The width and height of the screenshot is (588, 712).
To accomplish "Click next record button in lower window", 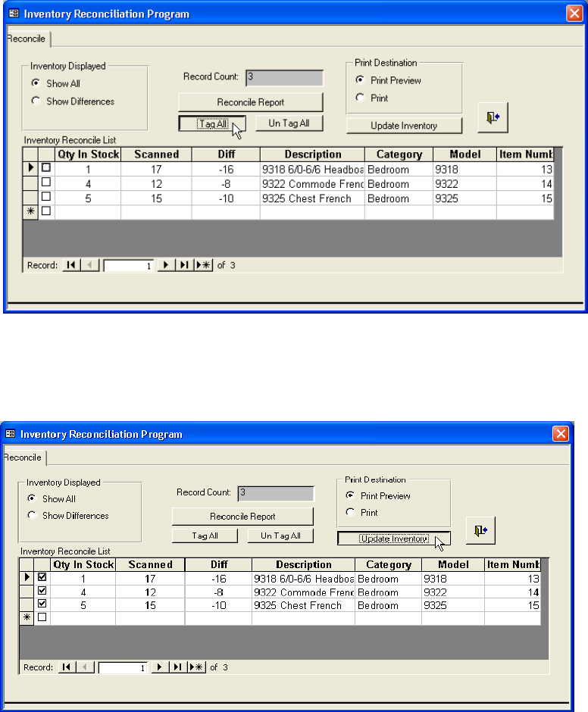I will pos(159,667).
